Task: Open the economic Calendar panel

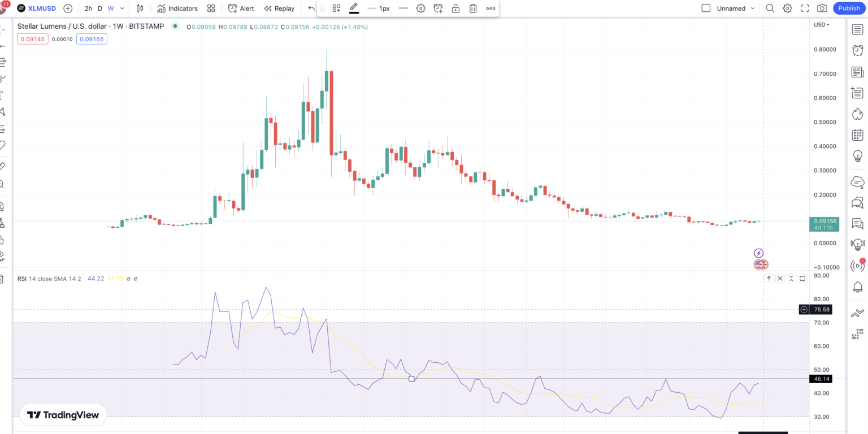Action: point(857,135)
